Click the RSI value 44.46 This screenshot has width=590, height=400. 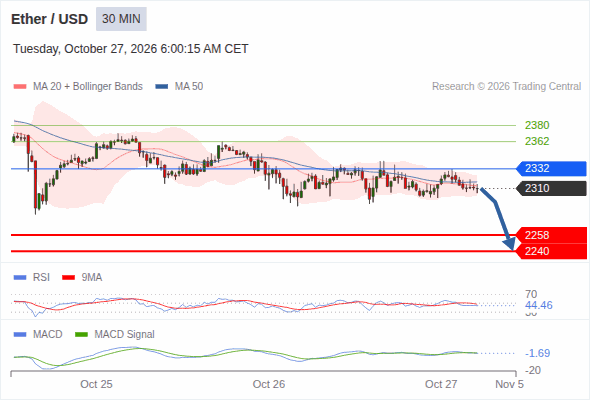538,305
